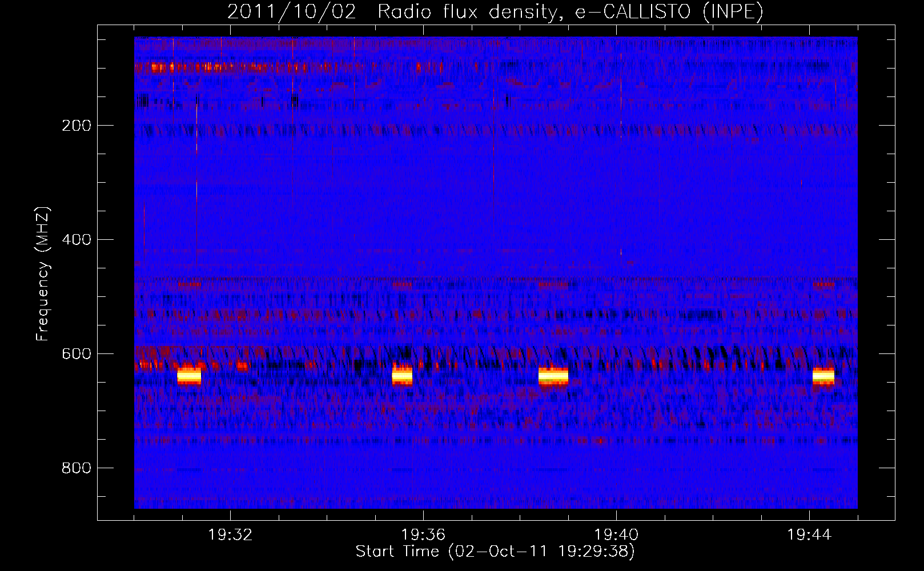Image resolution: width=924 pixels, height=571 pixels.
Task: Click the 19:40 time tick label
Action: [616, 535]
